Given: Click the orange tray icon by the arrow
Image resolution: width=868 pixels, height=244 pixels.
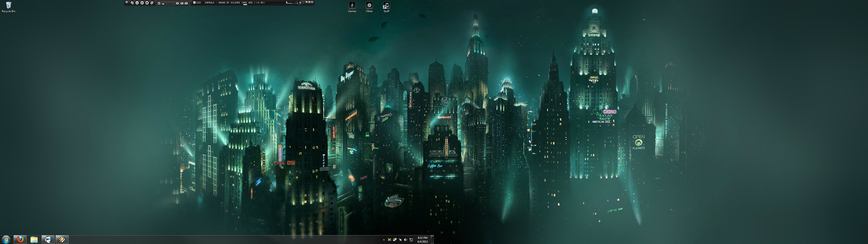Looking at the screenshot, I should [x=389, y=240].
